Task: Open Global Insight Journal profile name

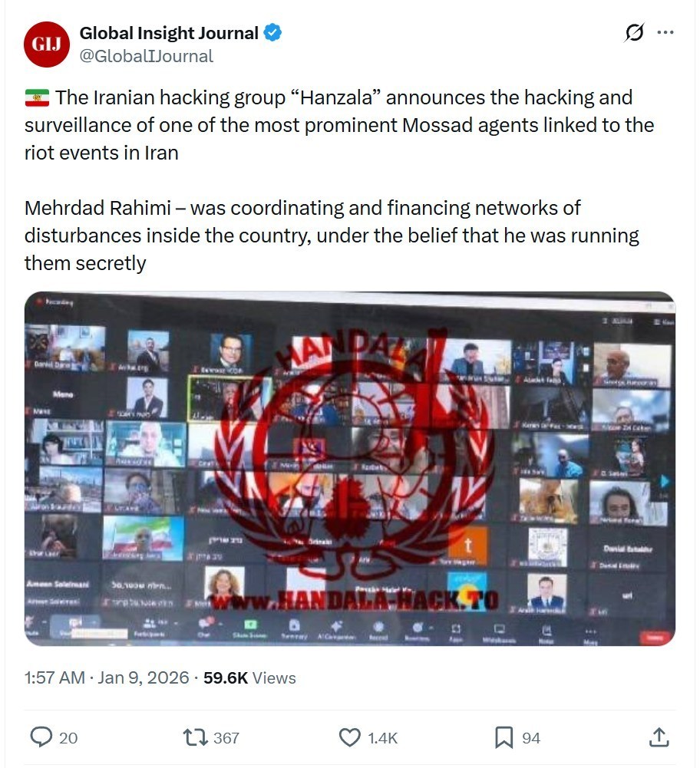Action: tap(169, 33)
